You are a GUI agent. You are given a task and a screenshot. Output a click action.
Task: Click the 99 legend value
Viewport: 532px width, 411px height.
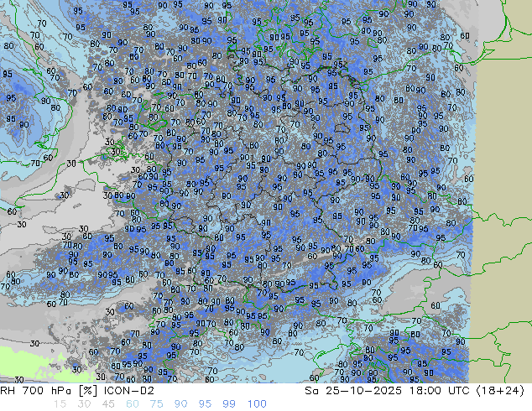tap(229, 403)
